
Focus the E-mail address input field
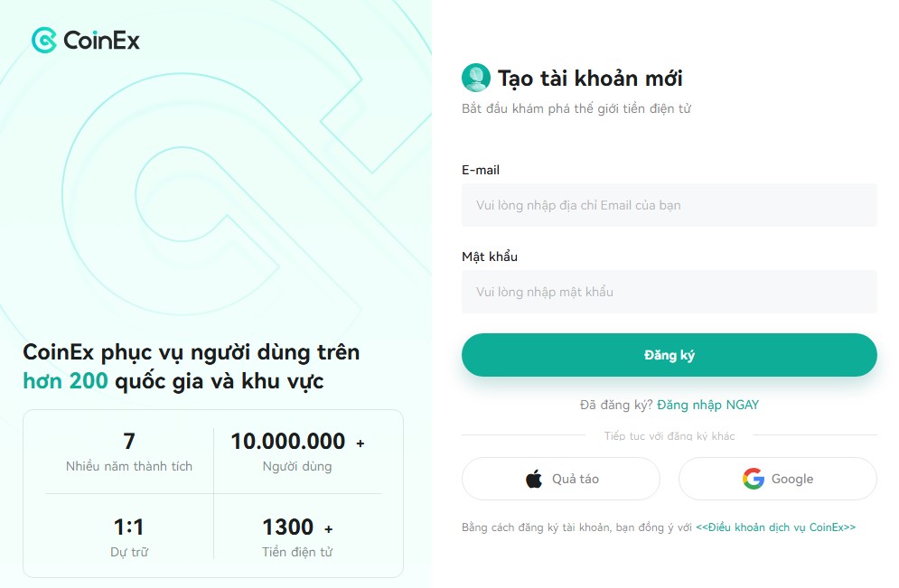669,205
